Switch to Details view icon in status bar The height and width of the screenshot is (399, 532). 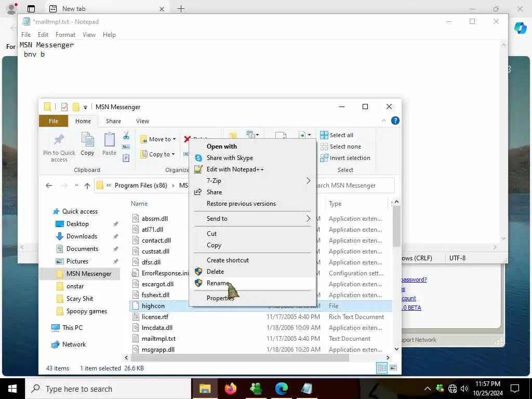pyautogui.click(x=382, y=368)
